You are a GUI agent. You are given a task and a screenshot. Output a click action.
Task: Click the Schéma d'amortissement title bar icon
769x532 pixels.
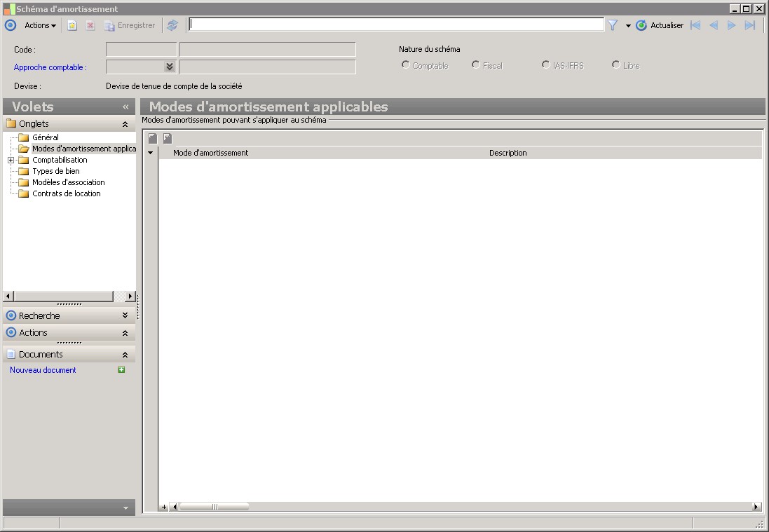[x=9, y=9]
